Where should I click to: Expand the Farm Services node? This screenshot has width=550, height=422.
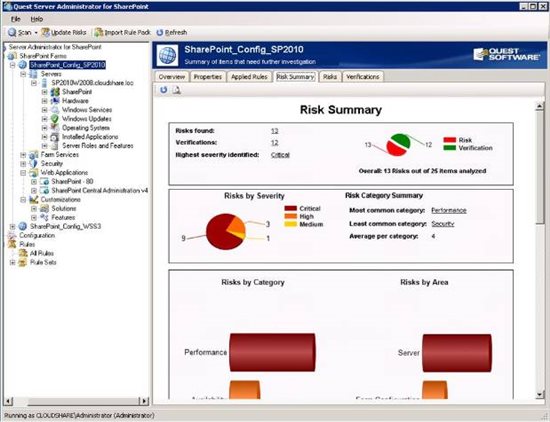[23, 155]
